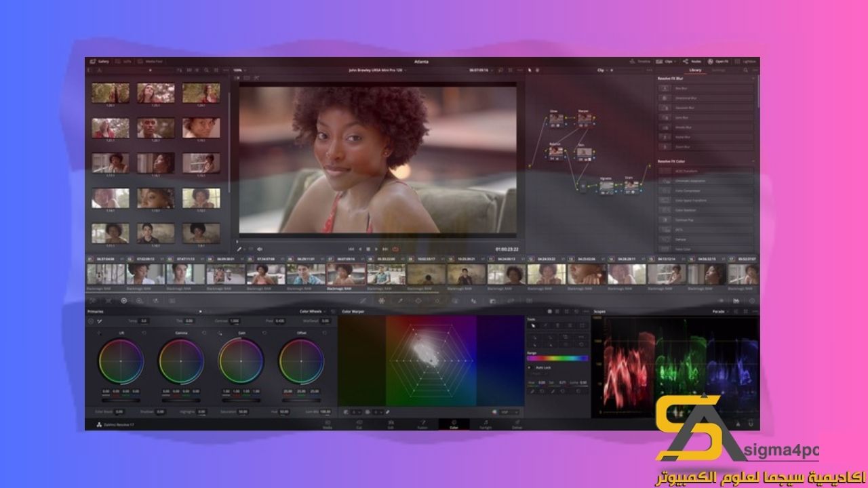This screenshot has height=488, width=868.
Task: Toggle the LUTs panel button
Action: pos(124,61)
